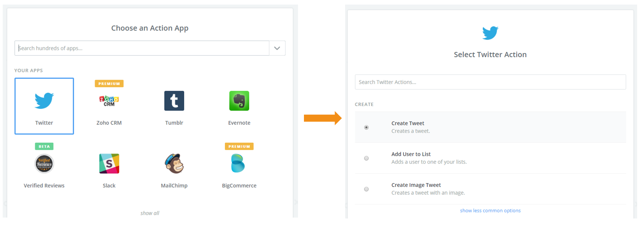Click the 'Creates a tweet.' description
Image resolution: width=644 pixels, height=229 pixels.
(x=410, y=131)
